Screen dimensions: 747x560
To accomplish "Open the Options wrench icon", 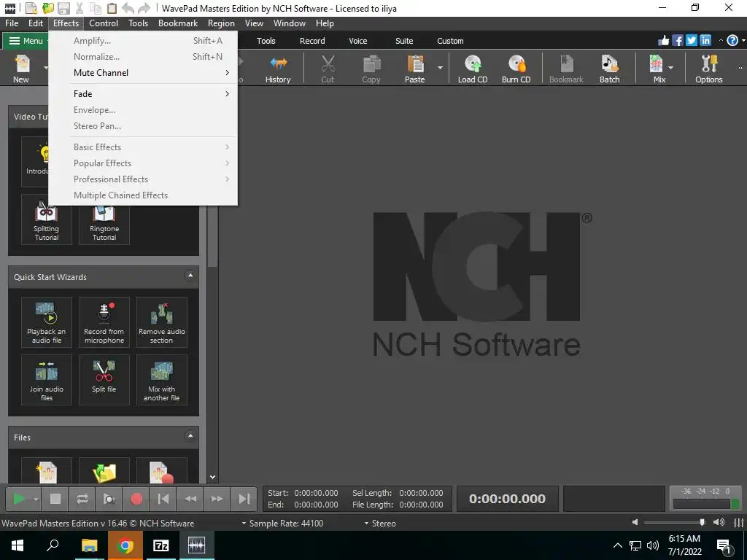I will (709, 69).
